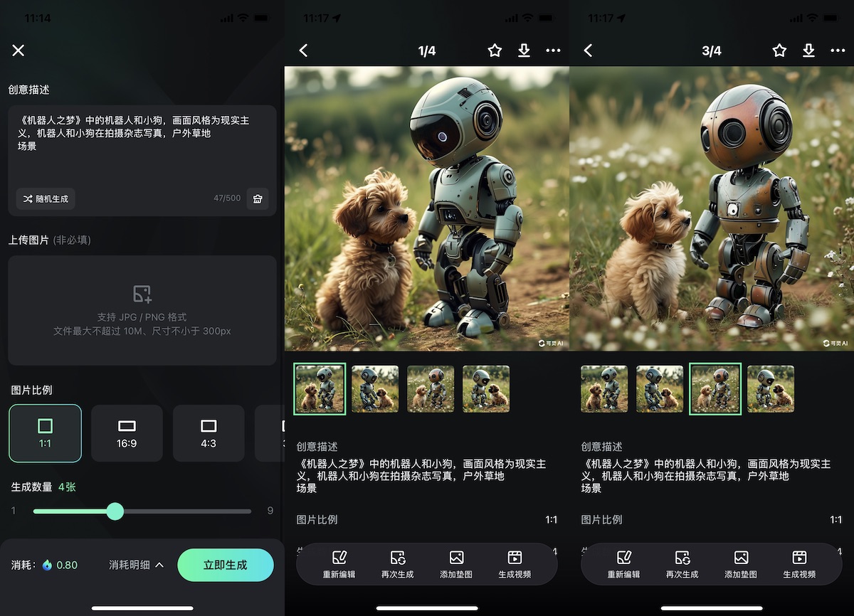Open more options on the 3/4 screen
Screen dimensions: 854x616
click(x=838, y=51)
